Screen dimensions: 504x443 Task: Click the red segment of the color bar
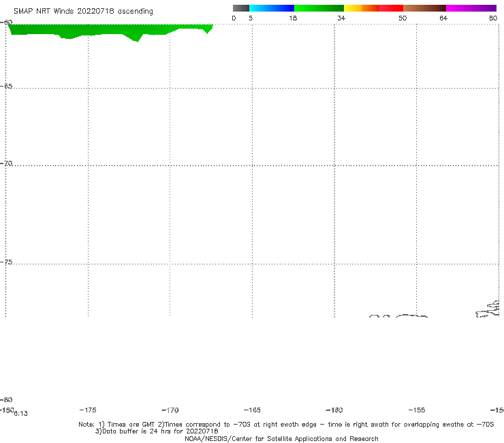click(391, 8)
